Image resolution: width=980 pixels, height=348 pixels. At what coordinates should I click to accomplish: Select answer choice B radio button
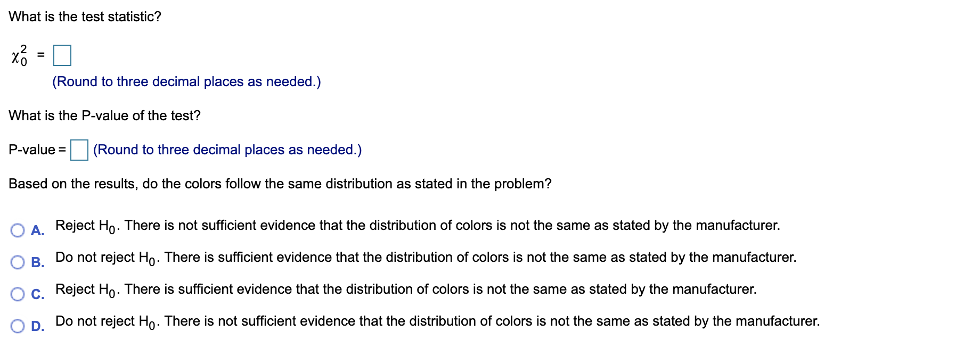[18, 262]
